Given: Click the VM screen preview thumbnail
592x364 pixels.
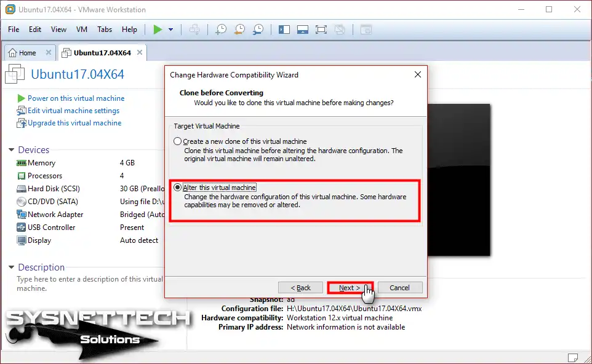Looking at the screenshot, I should [458, 180].
